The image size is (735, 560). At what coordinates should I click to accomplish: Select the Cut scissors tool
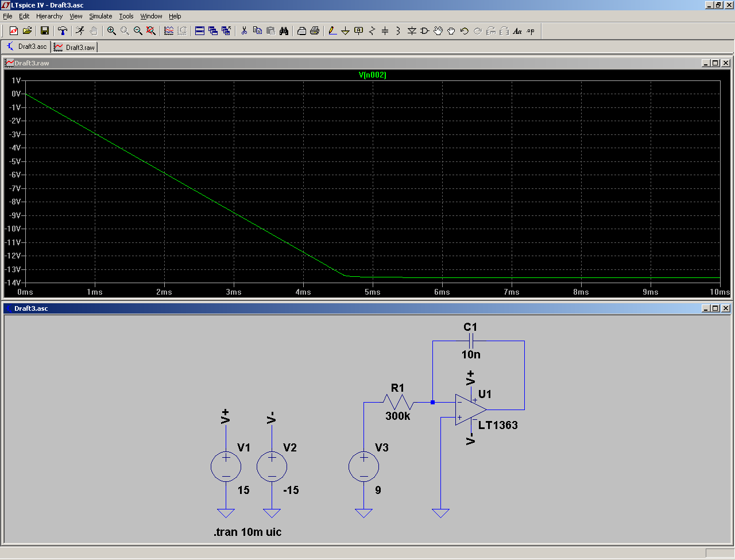click(244, 31)
